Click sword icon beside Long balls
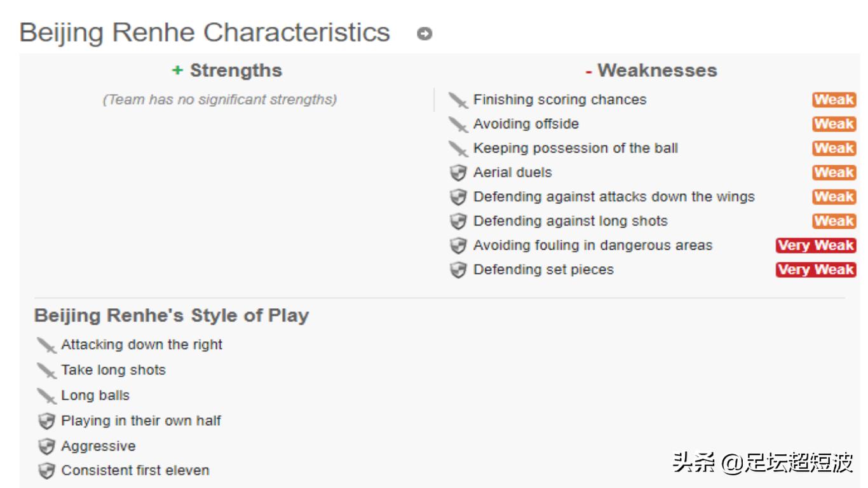Screen dimensions: 868x488 pyautogui.click(x=46, y=396)
